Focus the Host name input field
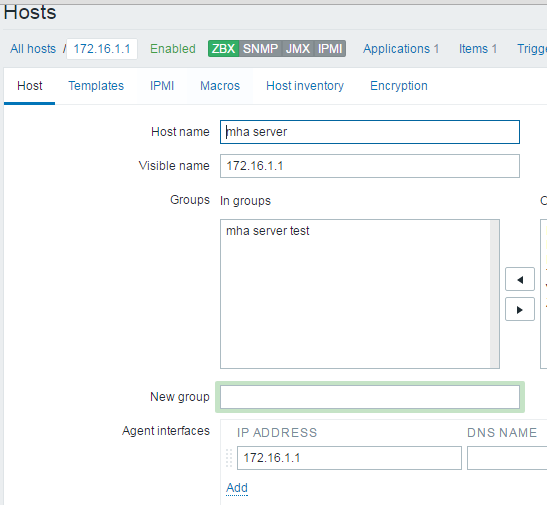Screen dimensions: 547x505 [370, 132]
